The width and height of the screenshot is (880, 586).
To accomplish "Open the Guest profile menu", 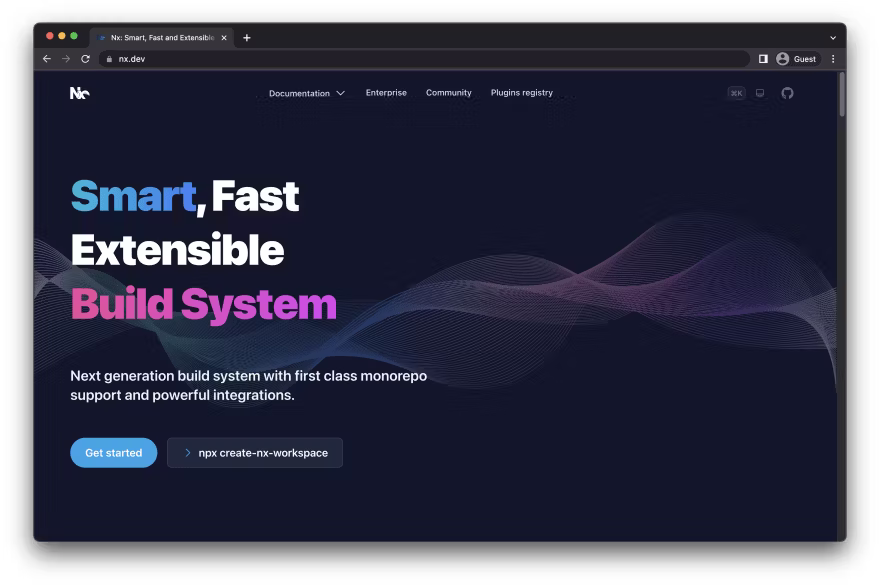I will coord(796,59).
